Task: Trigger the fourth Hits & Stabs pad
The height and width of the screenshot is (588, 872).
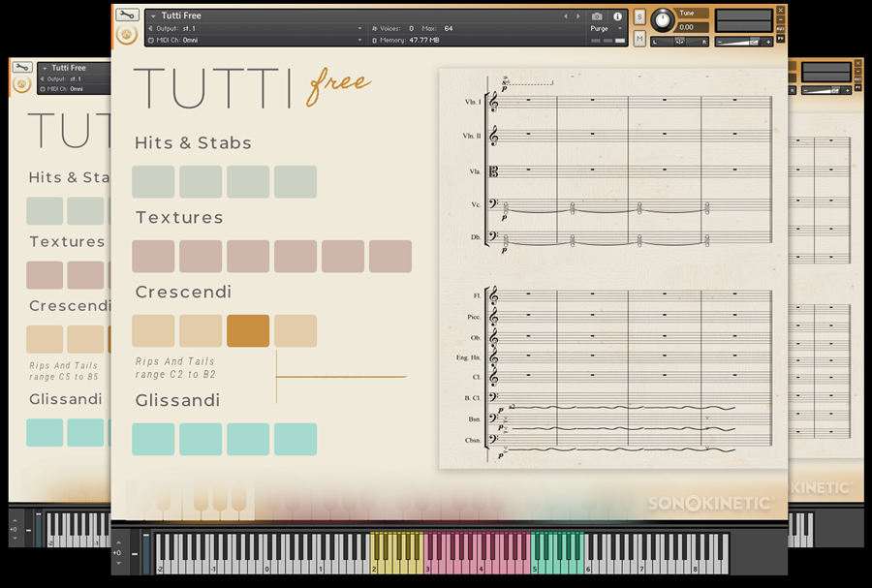Action: tap(296, 182)
